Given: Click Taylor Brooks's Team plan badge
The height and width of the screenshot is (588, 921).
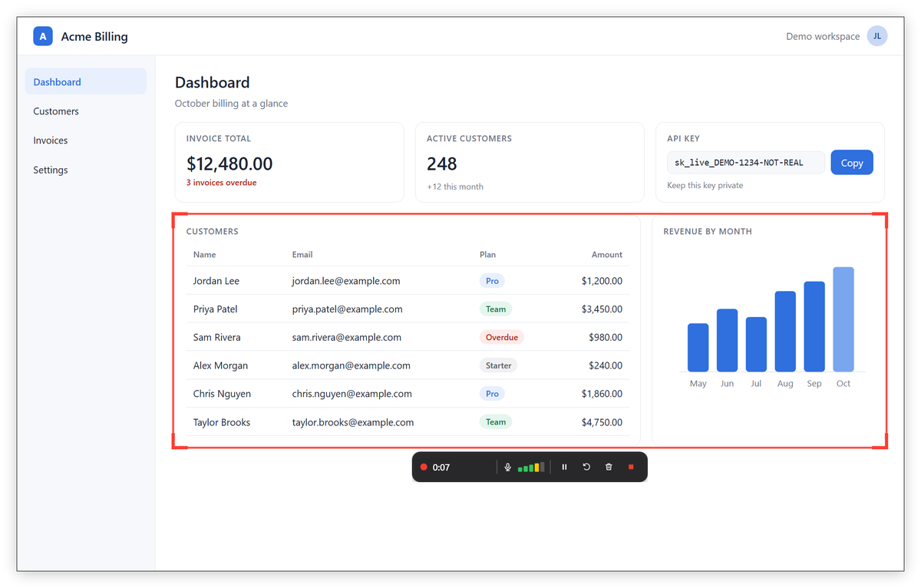Looking at the screenshot, I should (496, 421).
